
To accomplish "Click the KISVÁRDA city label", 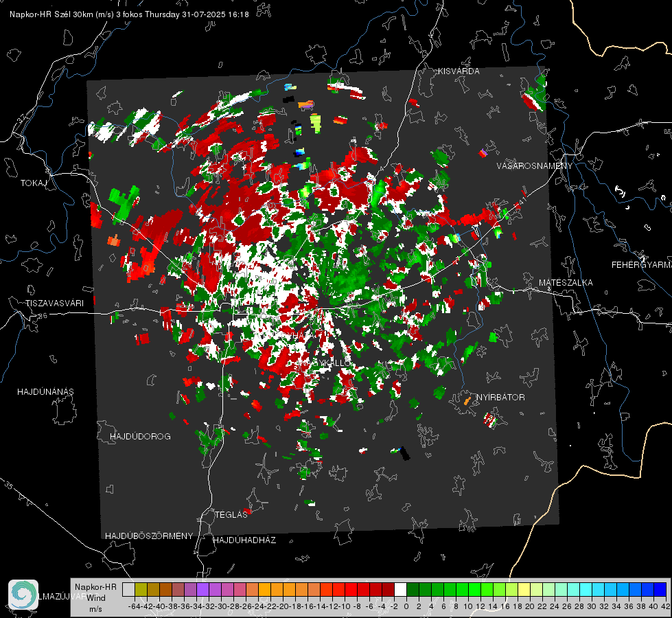I will [x=459, y=71].
